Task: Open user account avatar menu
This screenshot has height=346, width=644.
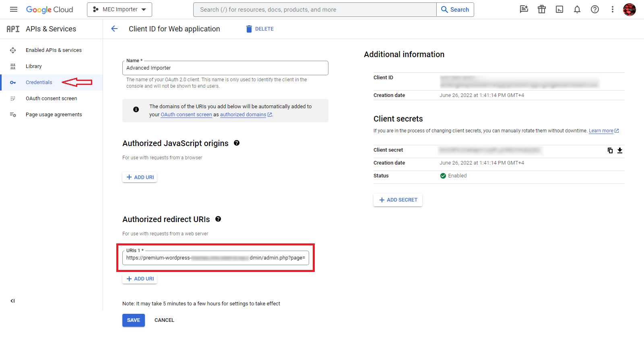Action: [x=630, y=9]
